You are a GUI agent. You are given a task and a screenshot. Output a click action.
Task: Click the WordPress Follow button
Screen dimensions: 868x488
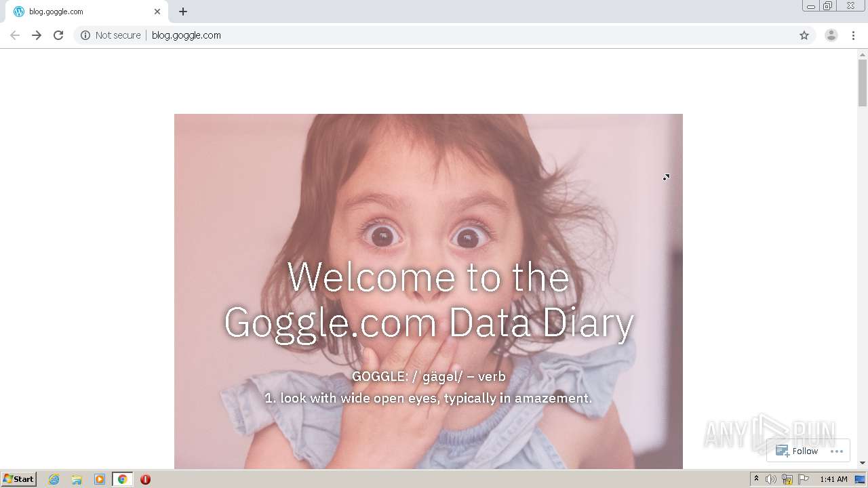797,451
